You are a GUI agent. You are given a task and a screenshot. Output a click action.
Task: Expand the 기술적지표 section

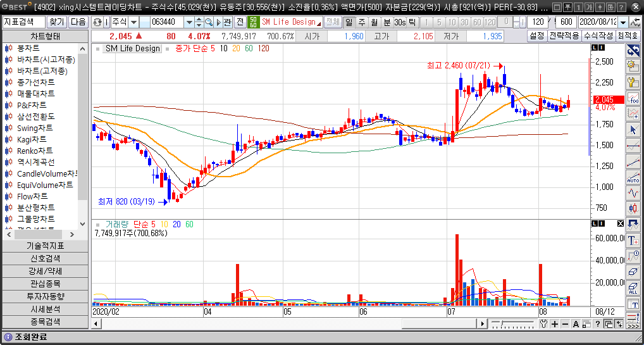(x=45, y=246)
